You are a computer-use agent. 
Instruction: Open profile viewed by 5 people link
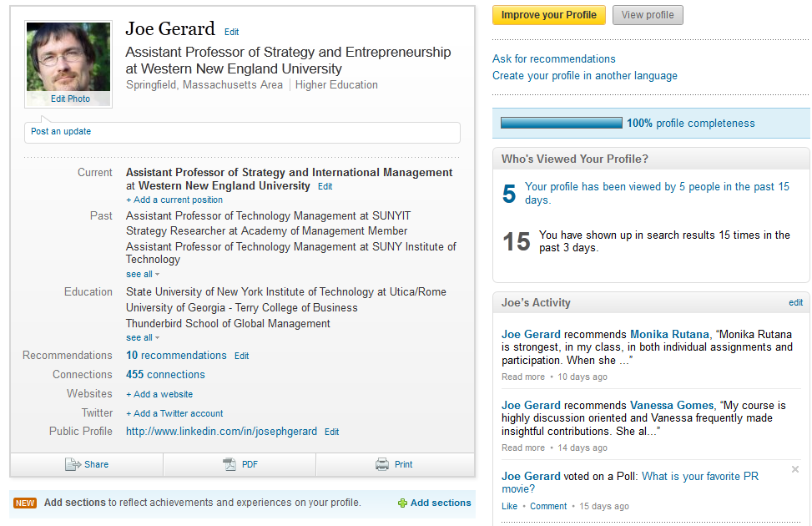657,194
